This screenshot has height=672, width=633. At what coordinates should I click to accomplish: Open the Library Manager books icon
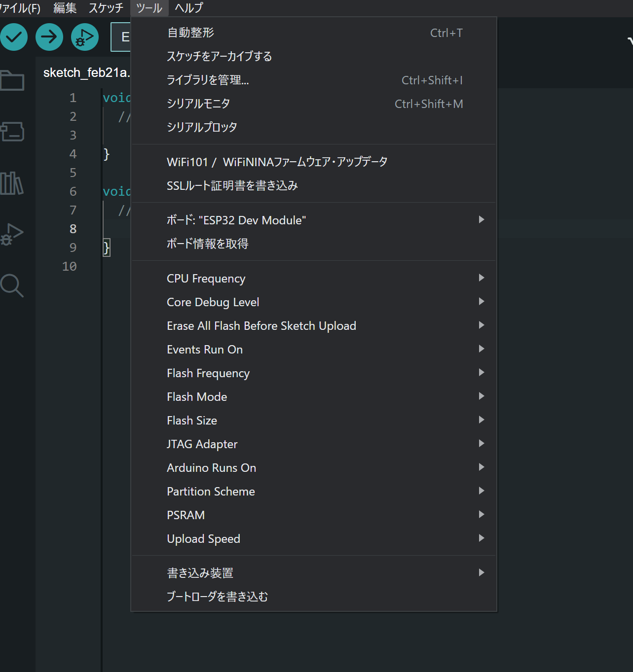[x=12, y=183]
